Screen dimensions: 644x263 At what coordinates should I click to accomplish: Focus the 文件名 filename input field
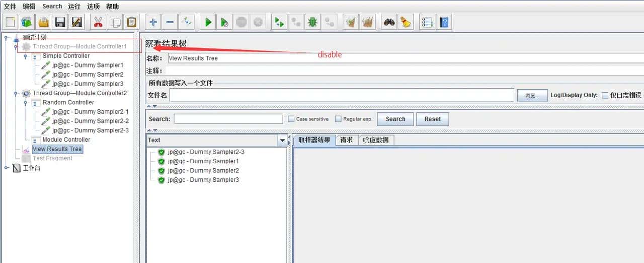coord(342,95)
